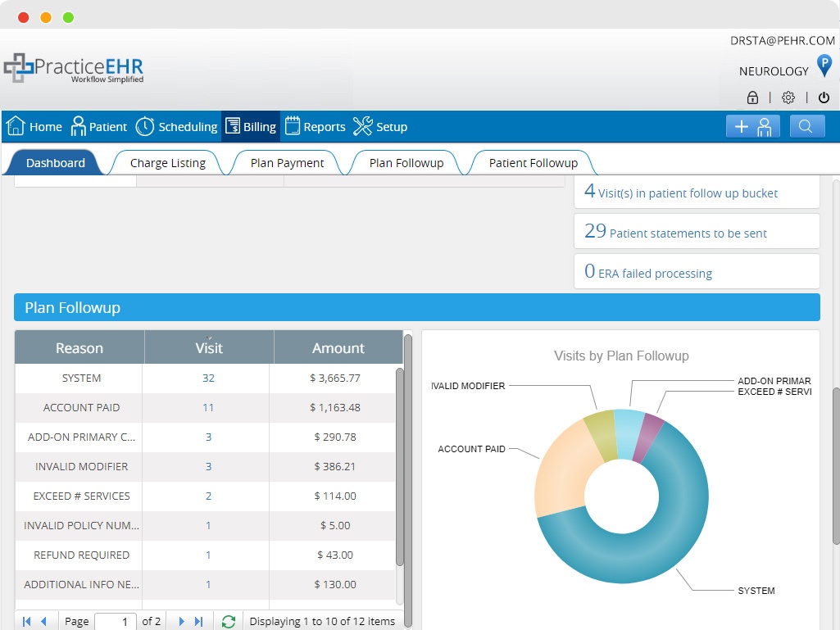Go to first page of table
The height and width of the screenshot is (630, 840).
26,622
